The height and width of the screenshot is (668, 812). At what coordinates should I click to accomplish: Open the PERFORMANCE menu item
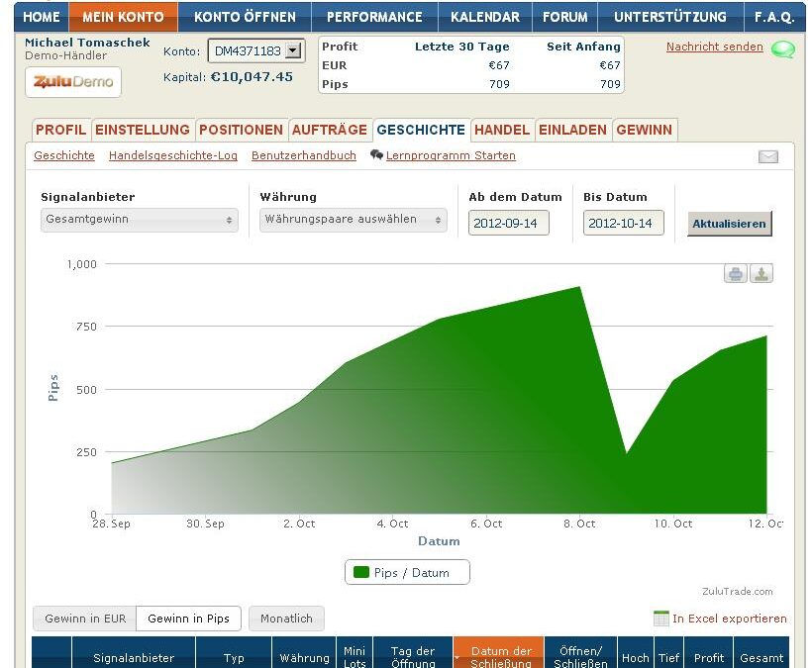tap(374, 17)
